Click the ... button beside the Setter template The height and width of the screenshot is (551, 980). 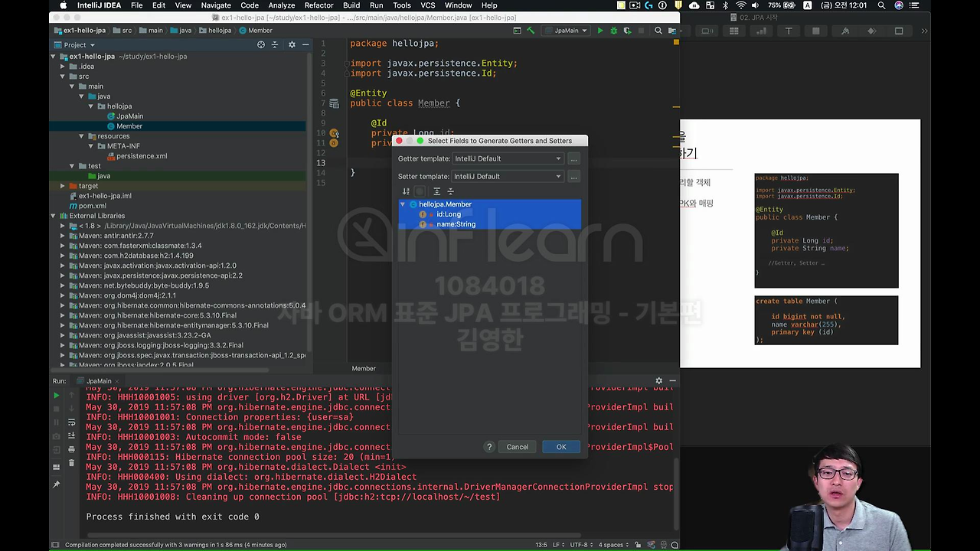pos(574,176)
